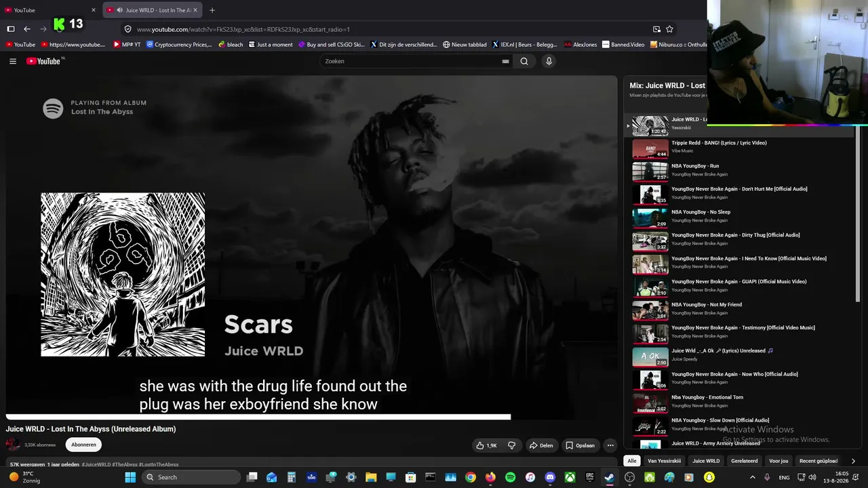Open the IEX.nl Beurs bookmark
Image resolution: width=868 pixels, height=488 pixels.
point(524,45)
